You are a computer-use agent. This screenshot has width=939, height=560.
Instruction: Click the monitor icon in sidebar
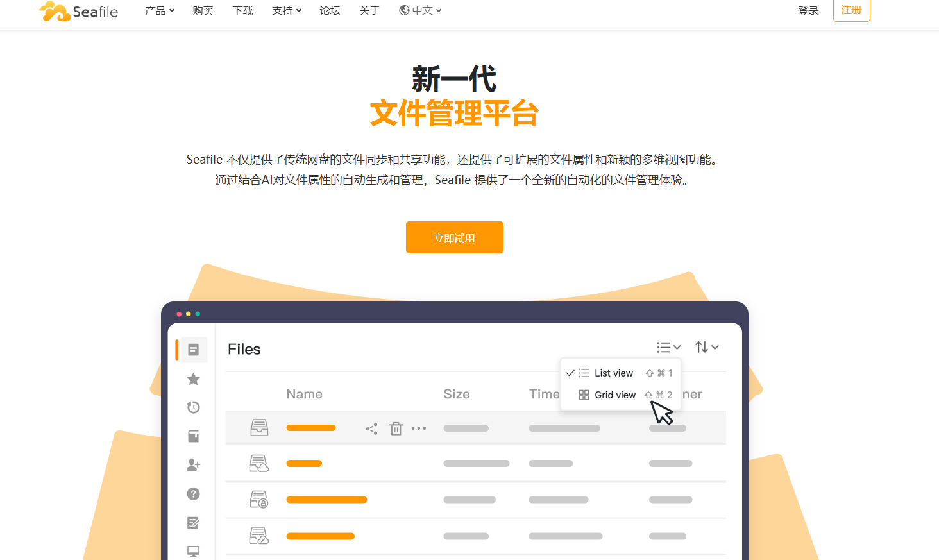(193, 551)
